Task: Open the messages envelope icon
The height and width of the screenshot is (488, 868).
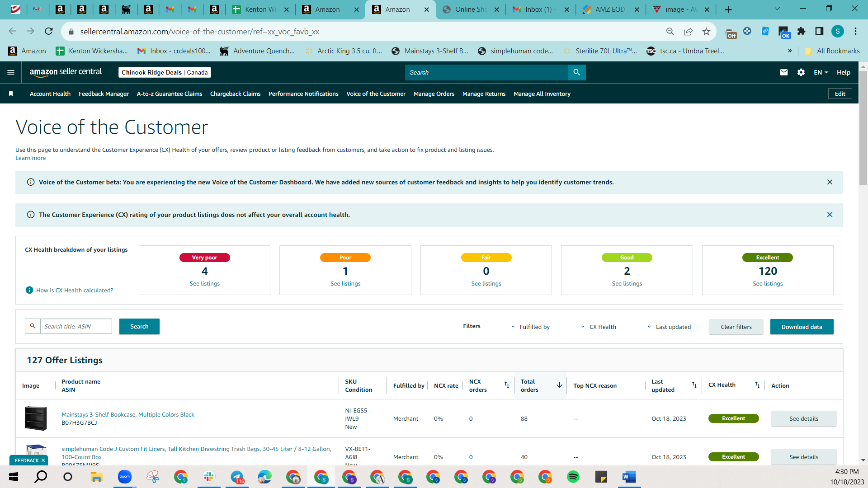Action: pos(784,72)
